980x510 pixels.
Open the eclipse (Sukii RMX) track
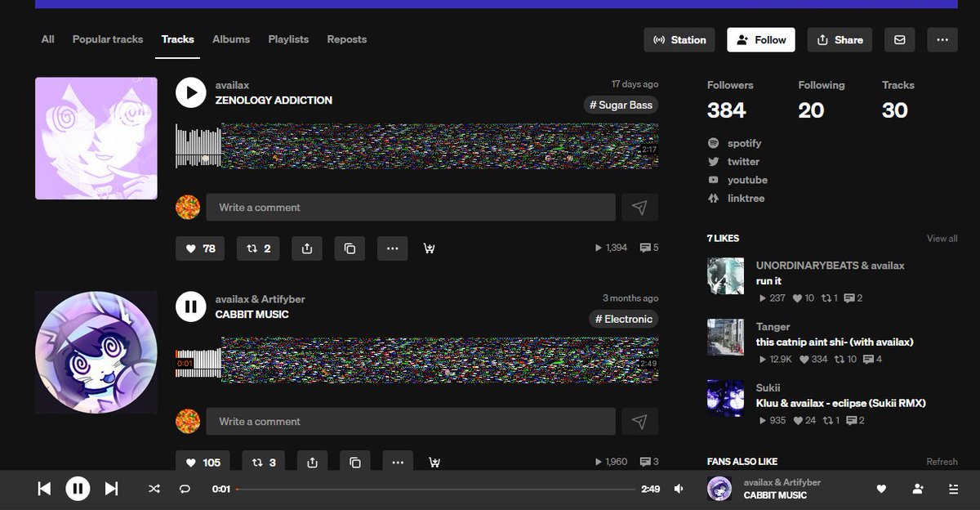point(841,403)
